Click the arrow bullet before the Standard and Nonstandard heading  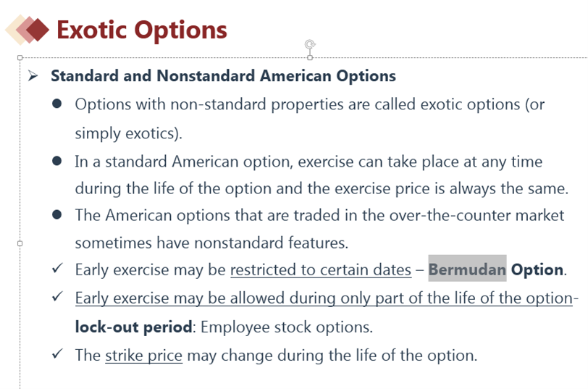tap(33, 76)
